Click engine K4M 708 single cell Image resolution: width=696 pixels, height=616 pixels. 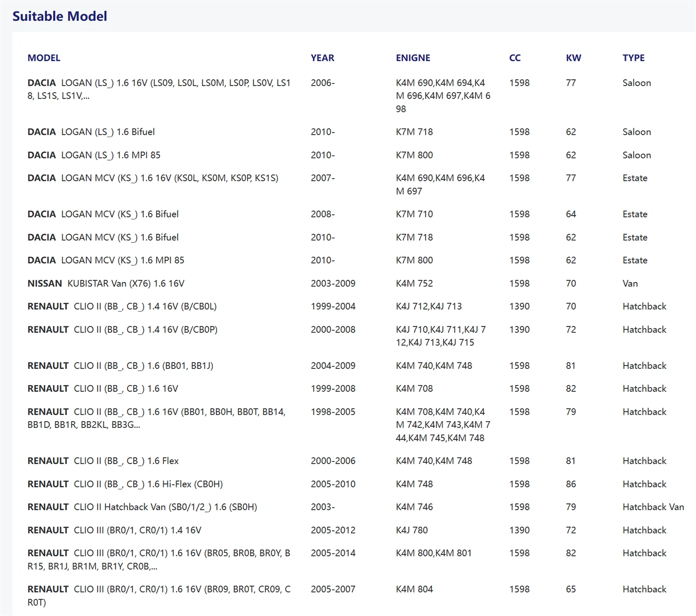pos(414,388)
